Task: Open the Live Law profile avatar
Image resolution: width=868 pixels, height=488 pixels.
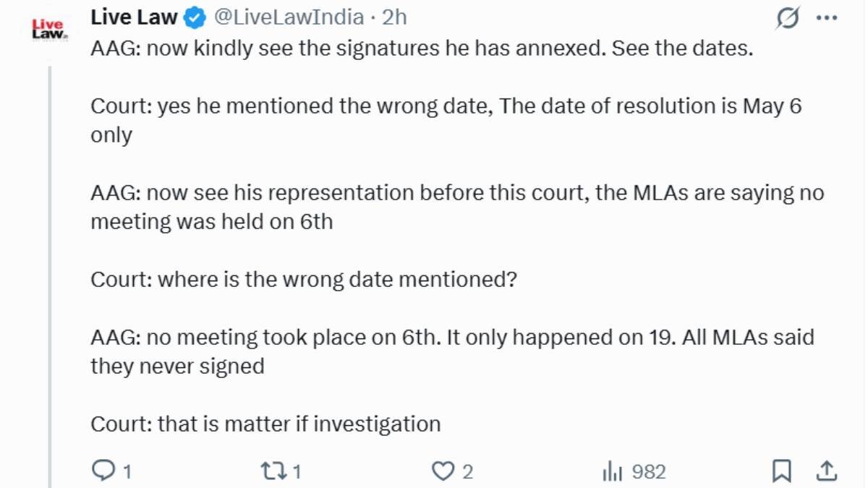Action: pyautogui.click(x=49, y=29)
